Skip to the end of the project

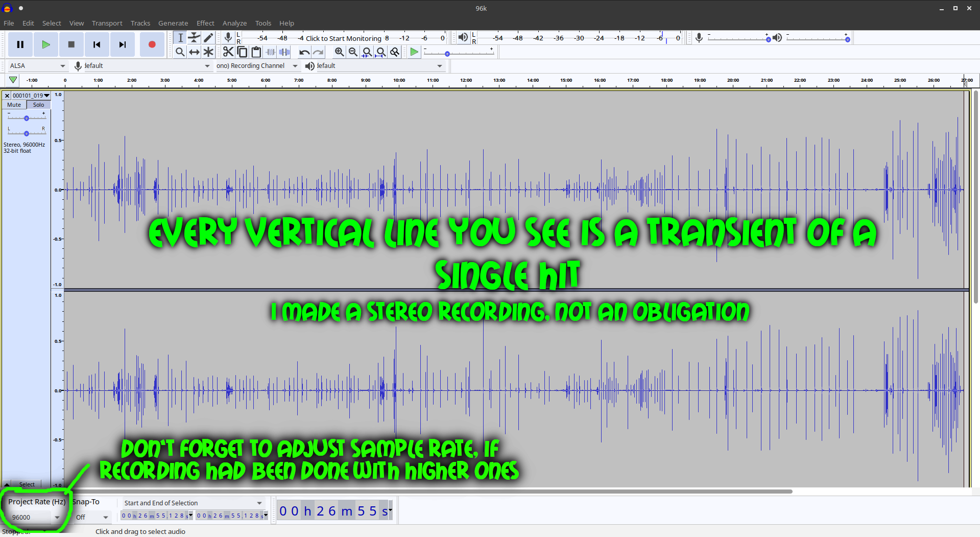coord(123,44)
